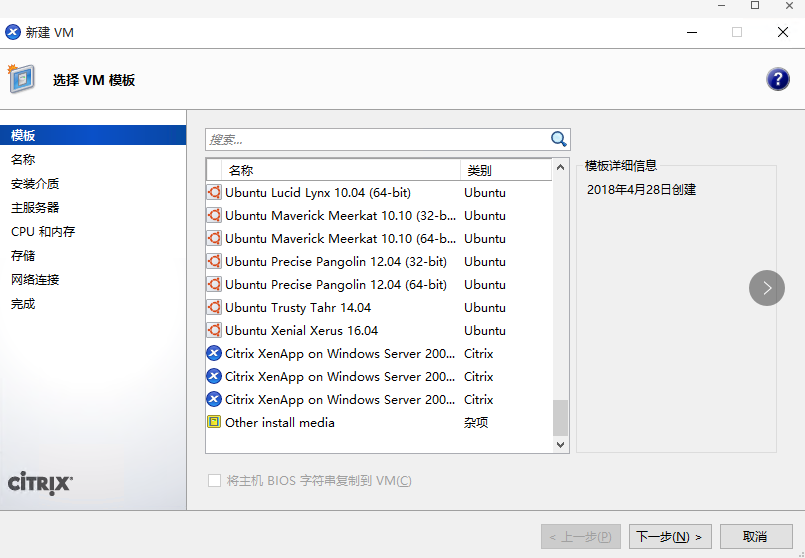Open the 主服务器 wizard step
Image resolution: width=805 pixels, height=558 pixels.
tap(35, 207)
